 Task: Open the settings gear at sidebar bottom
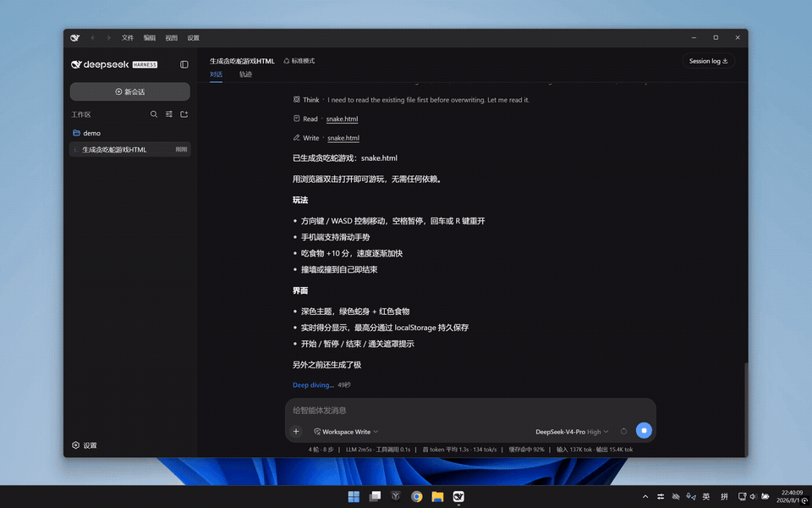75,444
